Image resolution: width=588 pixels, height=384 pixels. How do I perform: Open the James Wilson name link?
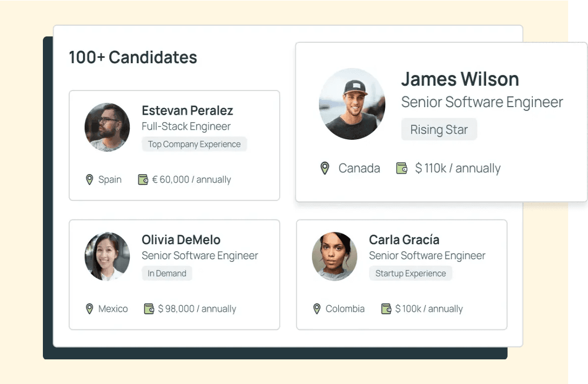460,79
